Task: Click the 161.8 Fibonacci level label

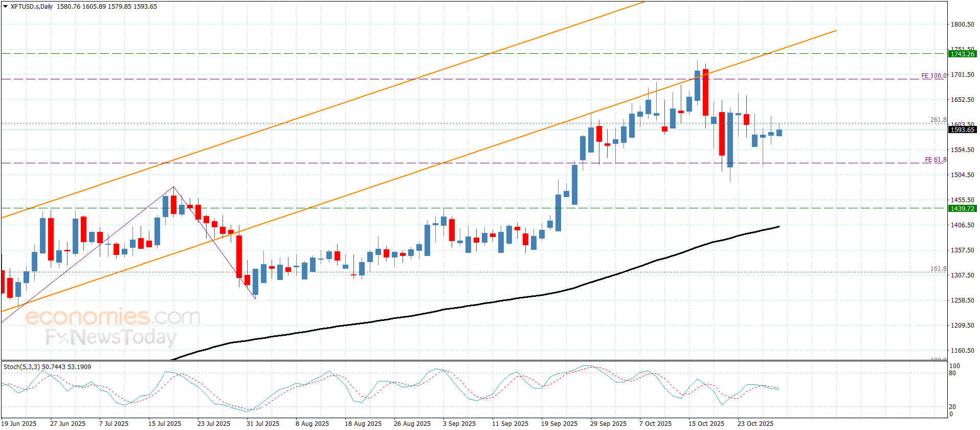Action: tap(938, 269)
